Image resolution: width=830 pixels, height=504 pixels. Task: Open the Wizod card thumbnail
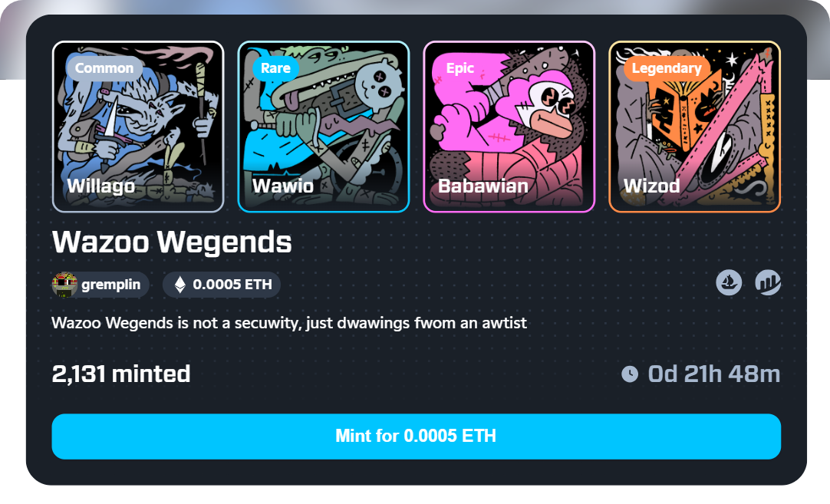[x=694, y=127]
